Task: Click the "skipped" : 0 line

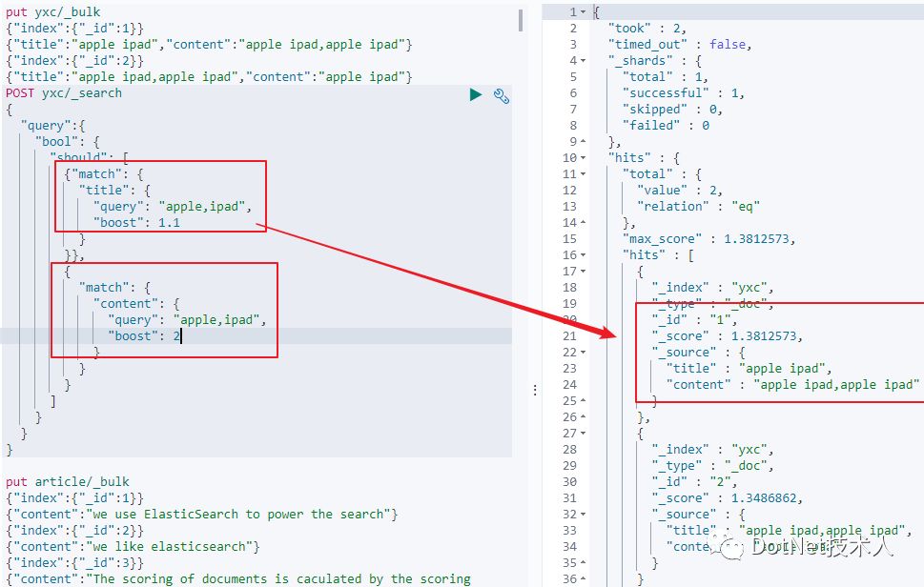Action: pyautogui.click(x=672, y=110)
